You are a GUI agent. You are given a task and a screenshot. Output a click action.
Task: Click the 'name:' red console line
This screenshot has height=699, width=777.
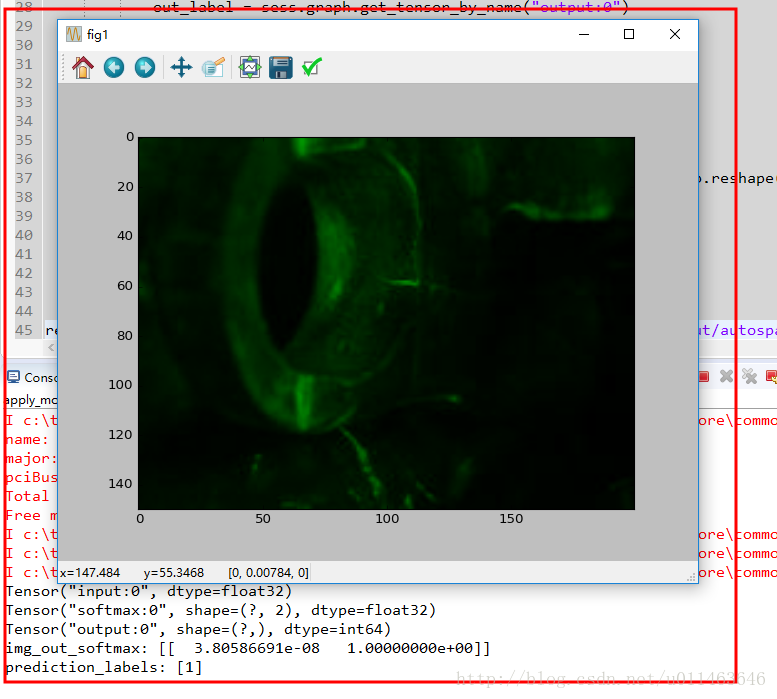pyautogui.click(x=27, y=439)
